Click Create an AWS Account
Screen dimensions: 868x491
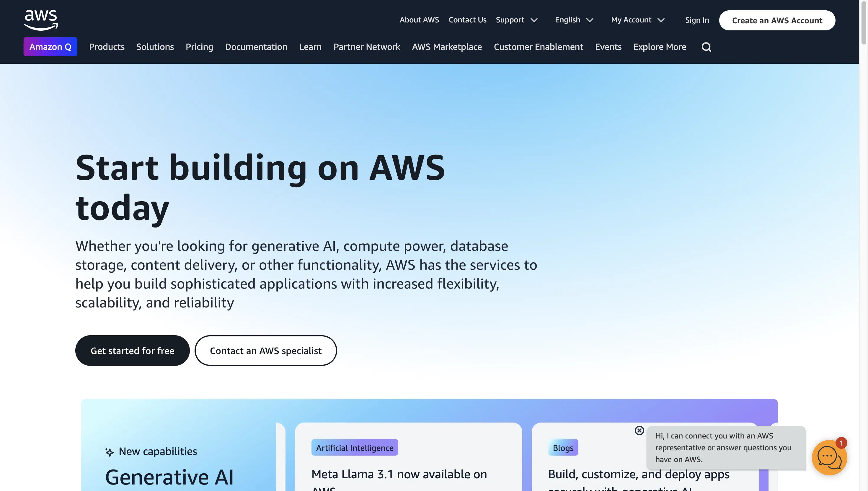point(777,20)
